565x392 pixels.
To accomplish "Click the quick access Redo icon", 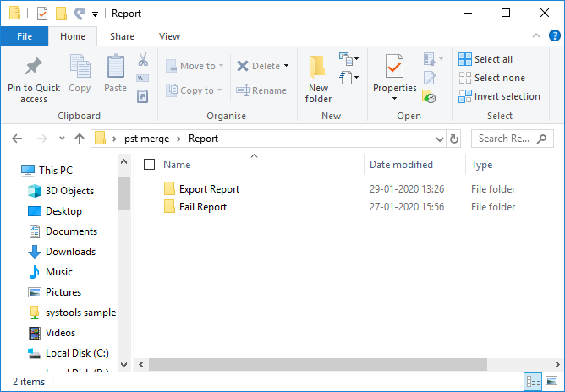I will click(80, 14).
